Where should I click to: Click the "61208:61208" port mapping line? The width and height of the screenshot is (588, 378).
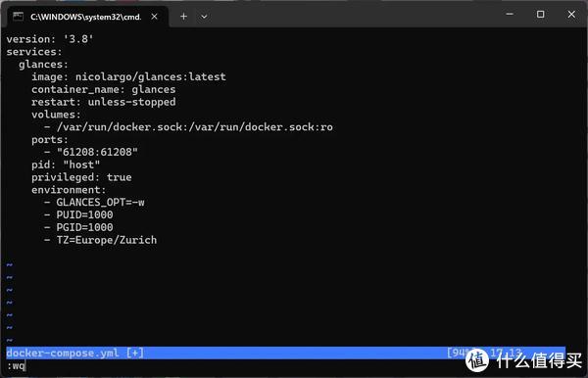point(91,152)
